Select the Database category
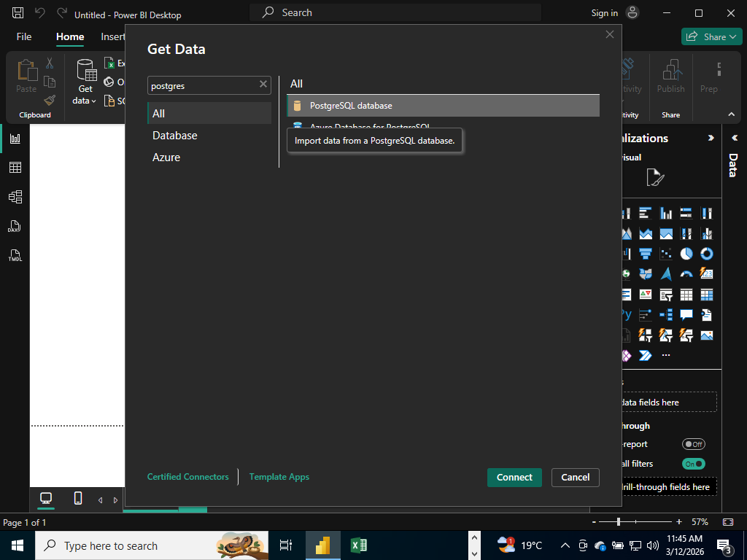Screen dimensions: 747x560 209,135
